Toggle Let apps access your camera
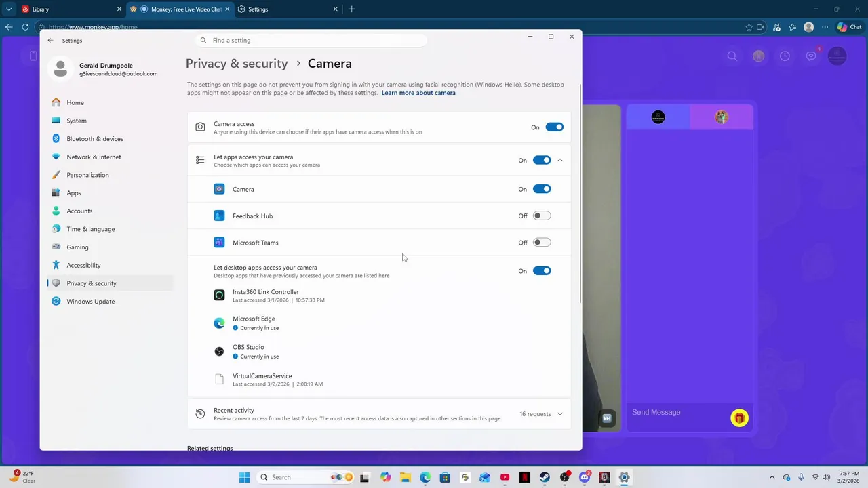Viewport: 868px width, 488px height. [x=542, y=161]
